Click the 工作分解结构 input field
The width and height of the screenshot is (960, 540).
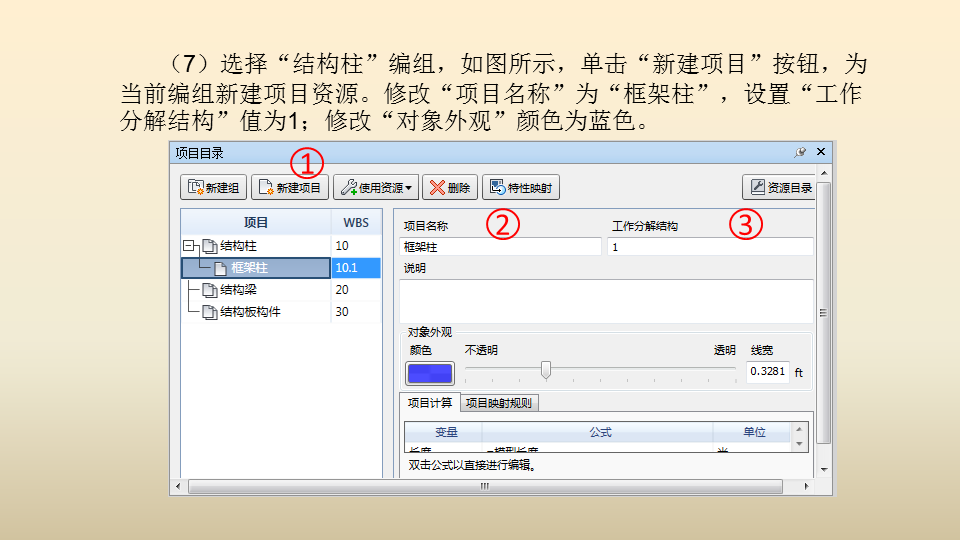pyautogui.click(x=710, y=247)
